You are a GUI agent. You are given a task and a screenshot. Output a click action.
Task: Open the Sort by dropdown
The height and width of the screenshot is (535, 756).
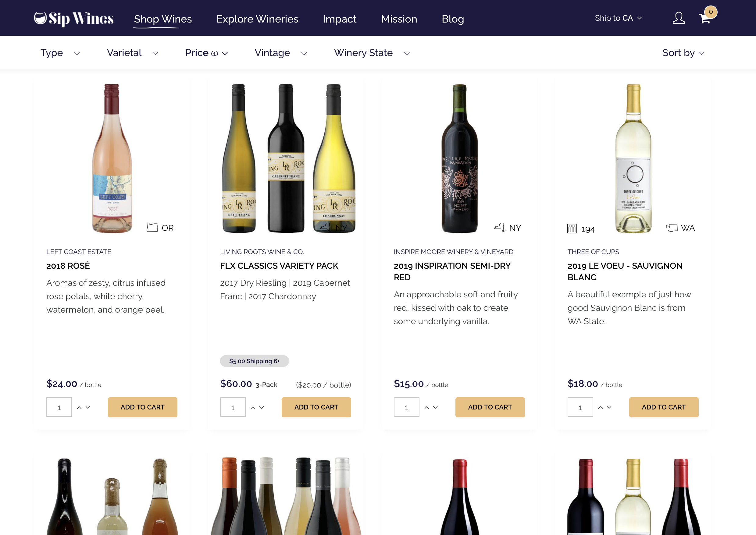pyautogui.click(x=683, y=53)
